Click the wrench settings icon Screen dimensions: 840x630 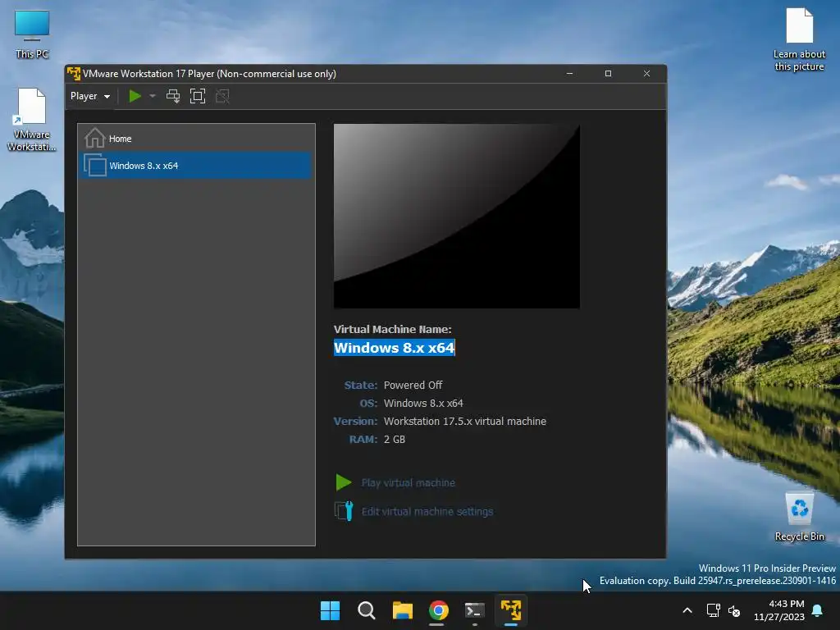344,511
